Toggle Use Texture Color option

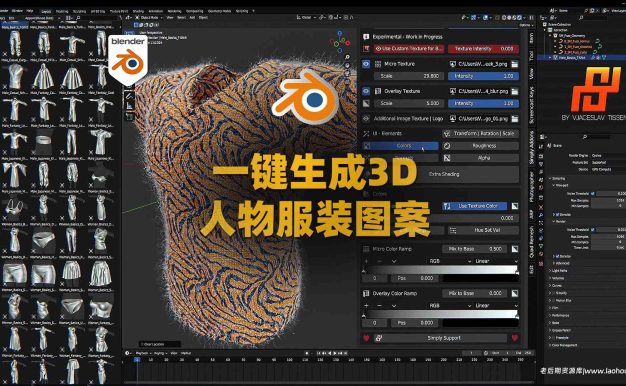click(474, 206)
